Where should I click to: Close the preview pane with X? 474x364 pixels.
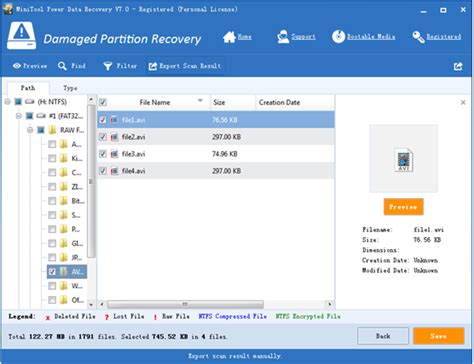tap(463, 102)
